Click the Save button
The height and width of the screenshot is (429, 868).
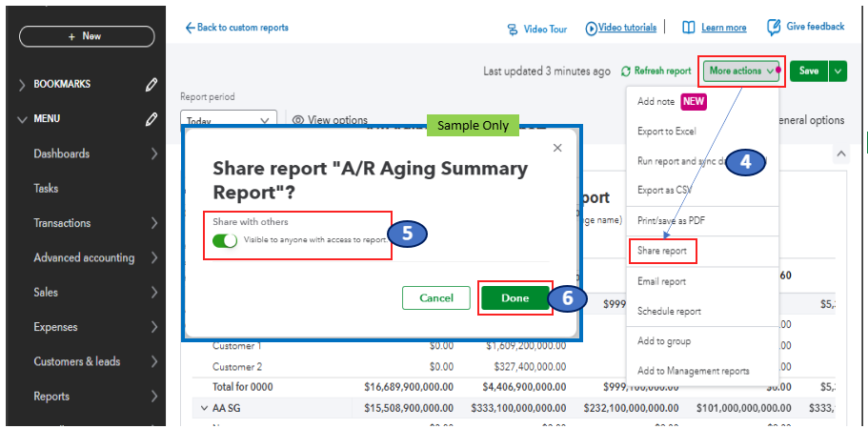pos(809,71)
